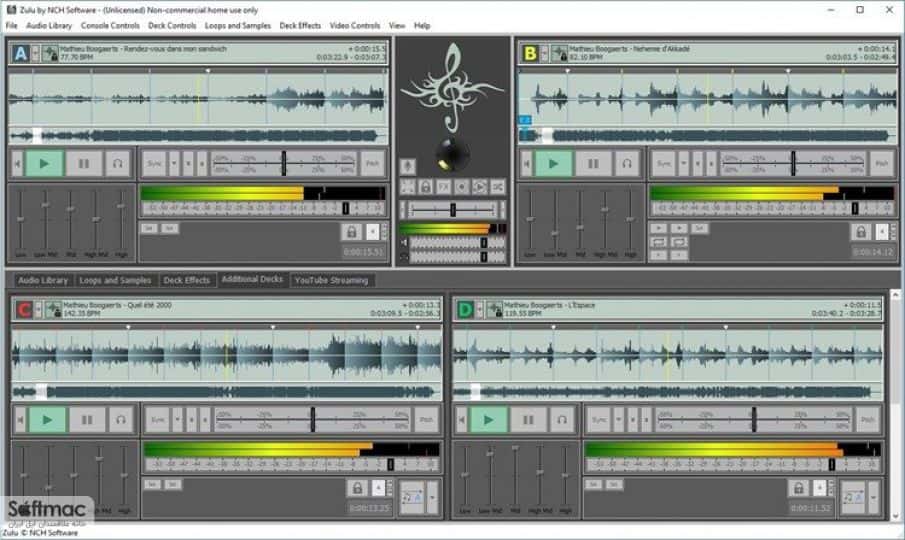Click Deck A pitch slider handle
Viewport: 905px width, 540px height.
pos(283,164)
